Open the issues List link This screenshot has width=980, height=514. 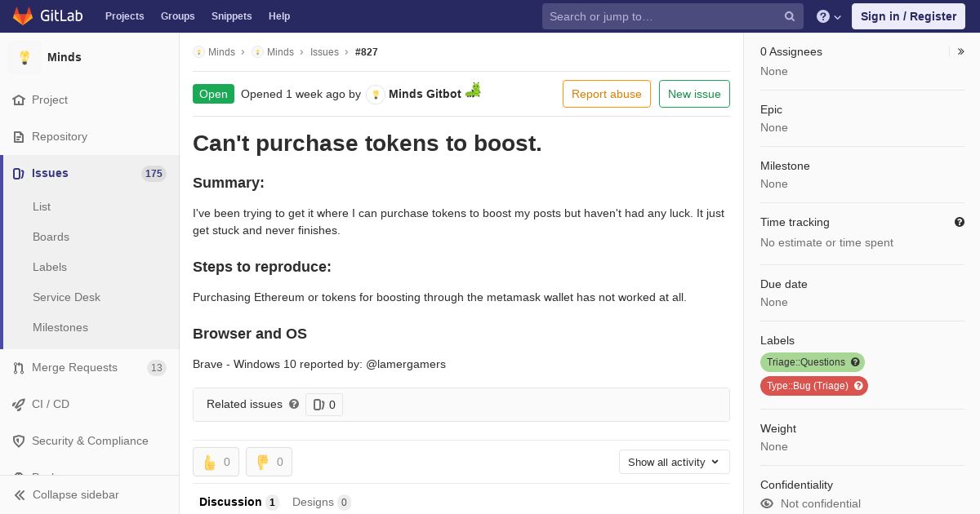(x=42, y=206)
